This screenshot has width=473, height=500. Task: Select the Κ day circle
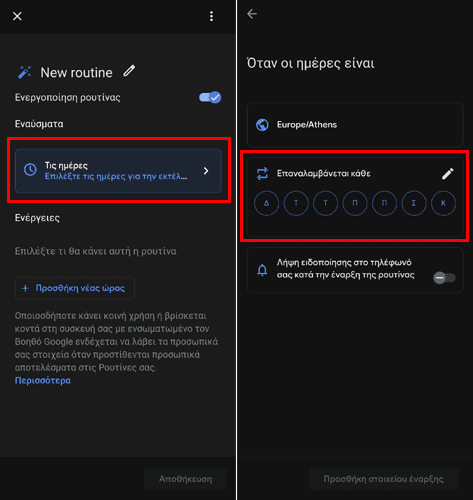(x=443, y=203)
